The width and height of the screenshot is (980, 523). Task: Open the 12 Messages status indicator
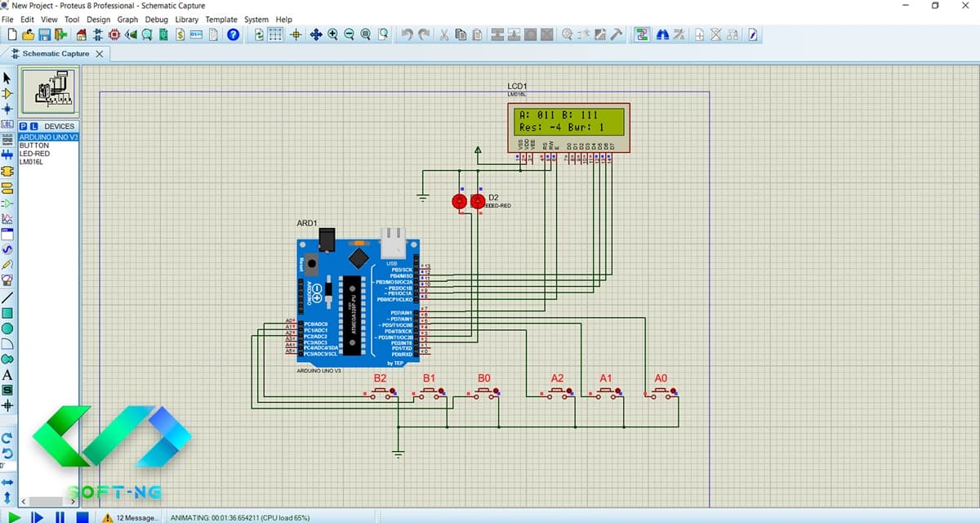(x=131, y=517)
